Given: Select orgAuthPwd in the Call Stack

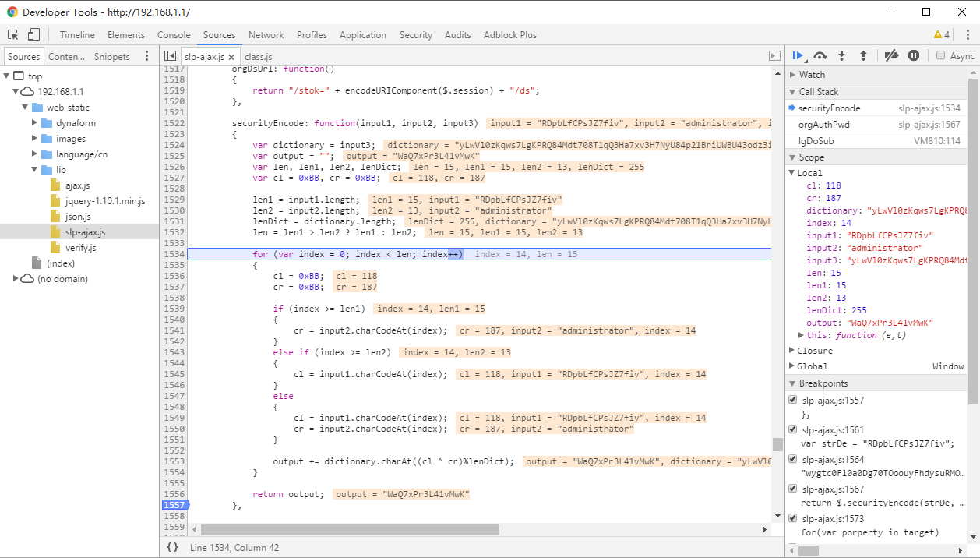Looking at the screenshot, I should pyautogui.click(x=823, y=125).
